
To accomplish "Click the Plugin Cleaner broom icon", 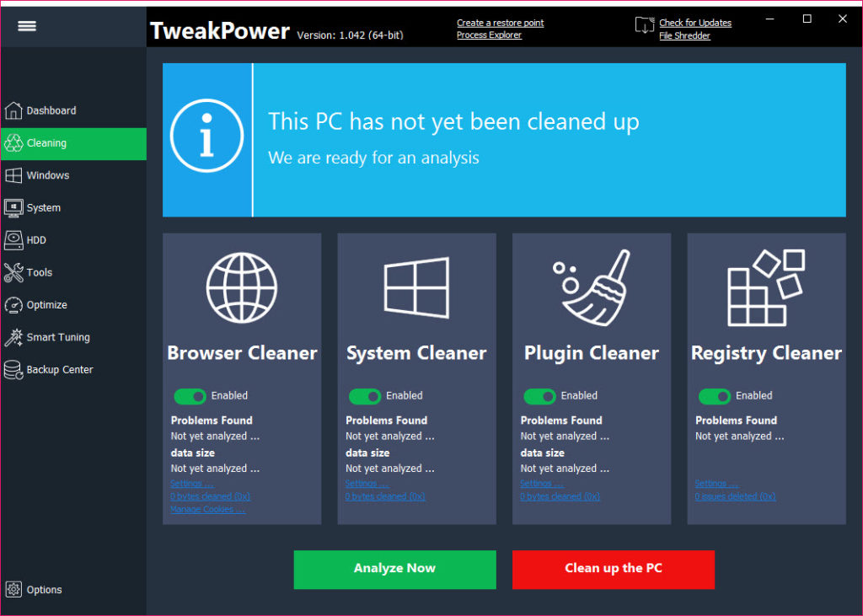I will (592, 287).
